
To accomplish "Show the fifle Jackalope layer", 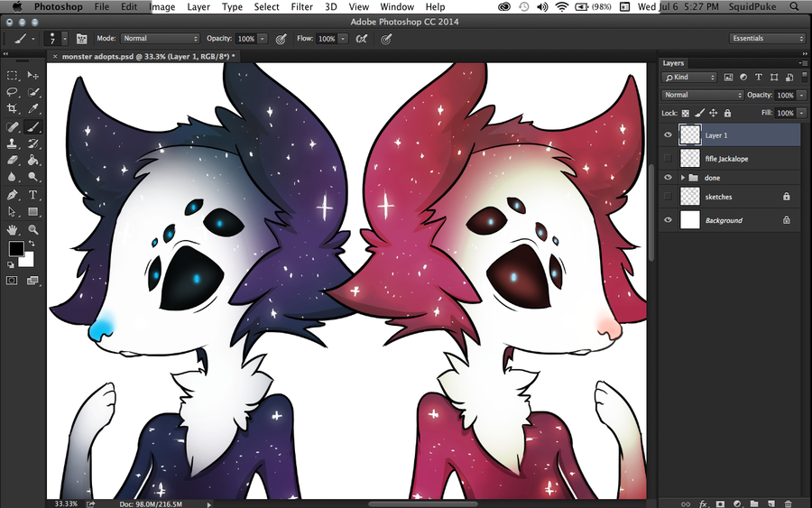I will point(668,159).
